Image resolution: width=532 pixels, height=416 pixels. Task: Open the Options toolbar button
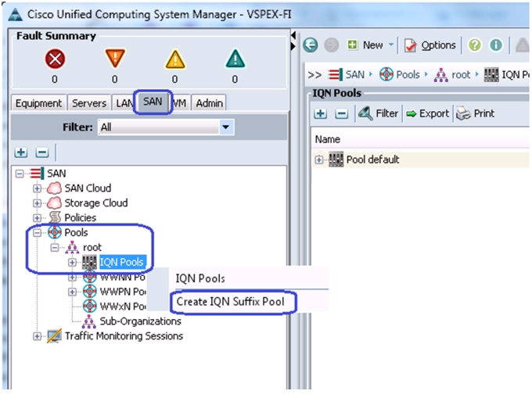pyautogui.click(x=430, y=45)
